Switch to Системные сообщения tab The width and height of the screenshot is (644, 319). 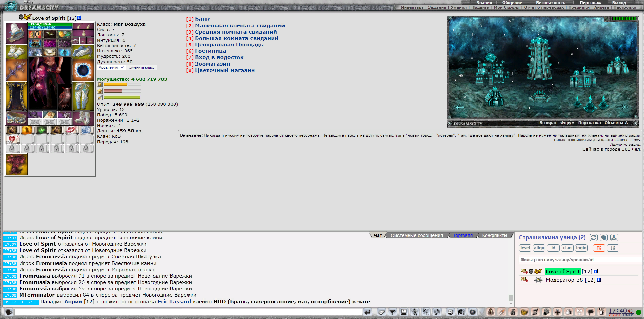(417, 235)
